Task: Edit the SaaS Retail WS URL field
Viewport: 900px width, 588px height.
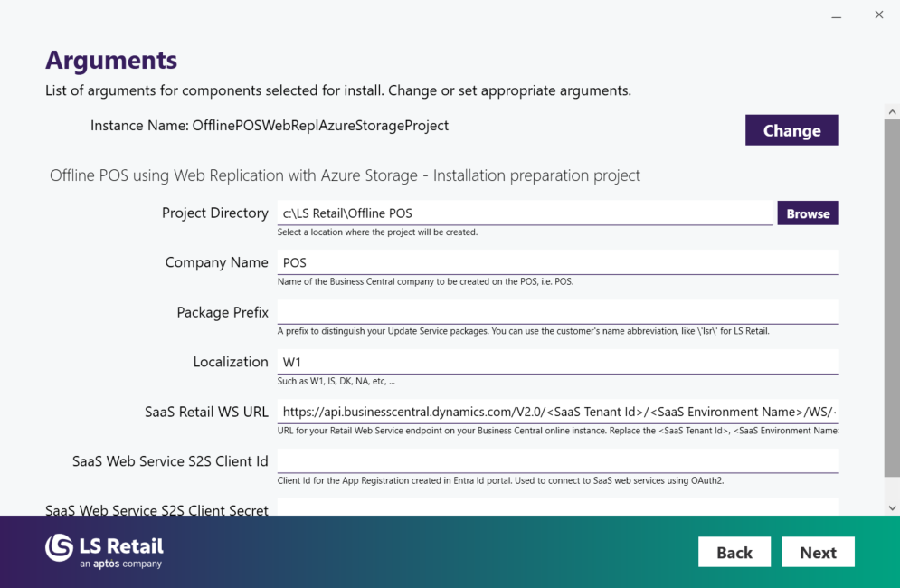Action: [x=558, y=412]
